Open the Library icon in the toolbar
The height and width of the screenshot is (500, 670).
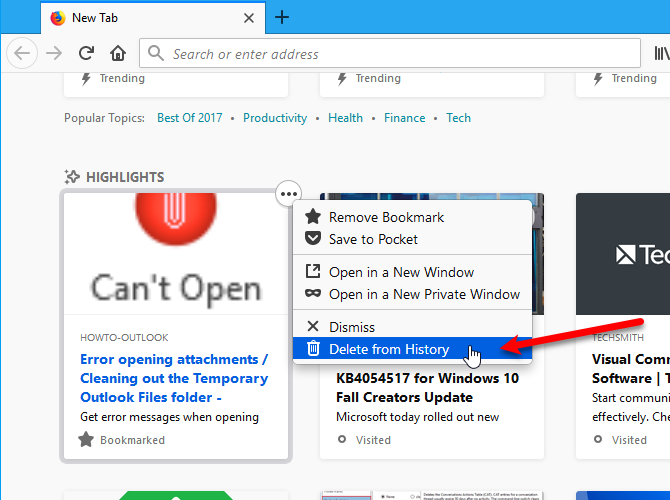coord(661,53)
